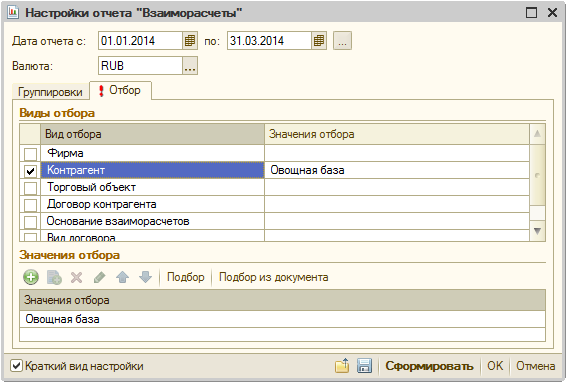Click the Сформировать button
The image size is (566, 382).
[x=429, y=366]
